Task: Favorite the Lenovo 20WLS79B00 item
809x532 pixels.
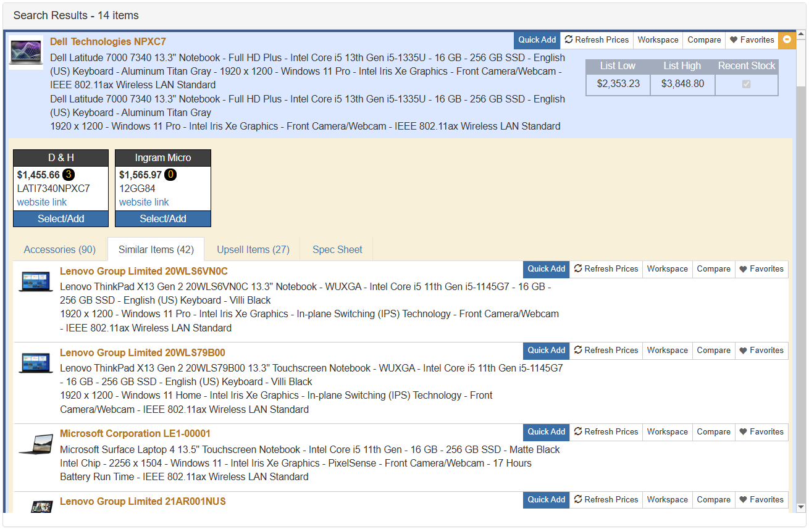Action: click(x=761, y=351)
